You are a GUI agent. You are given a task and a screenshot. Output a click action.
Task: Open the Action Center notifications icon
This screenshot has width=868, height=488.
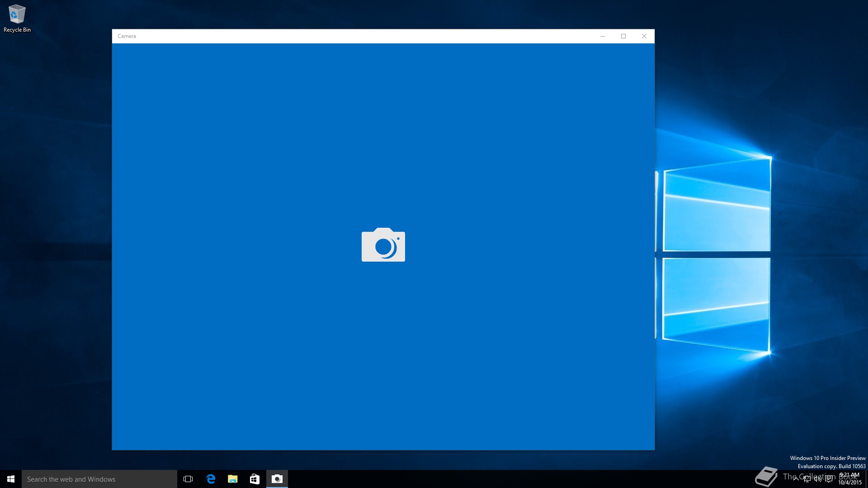[829, 479]
